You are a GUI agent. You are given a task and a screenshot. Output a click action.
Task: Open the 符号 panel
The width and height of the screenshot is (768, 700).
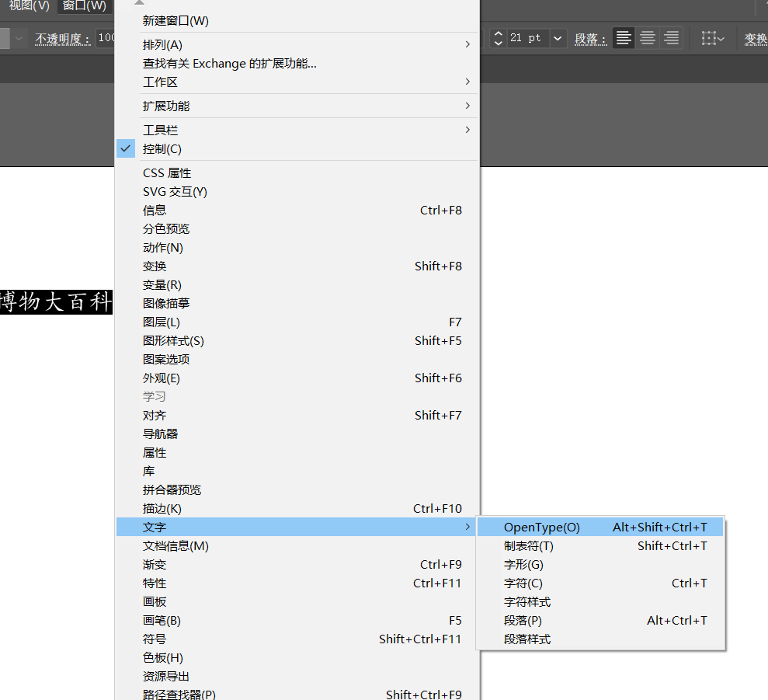click(297, 639)
